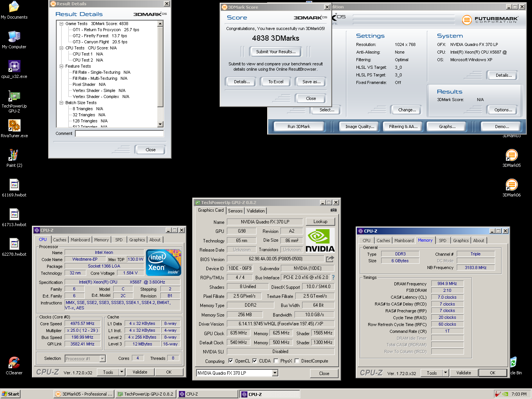Click Details... button under System
The image size is (532, 399).
pyautogui.click(x=503, y=75)
